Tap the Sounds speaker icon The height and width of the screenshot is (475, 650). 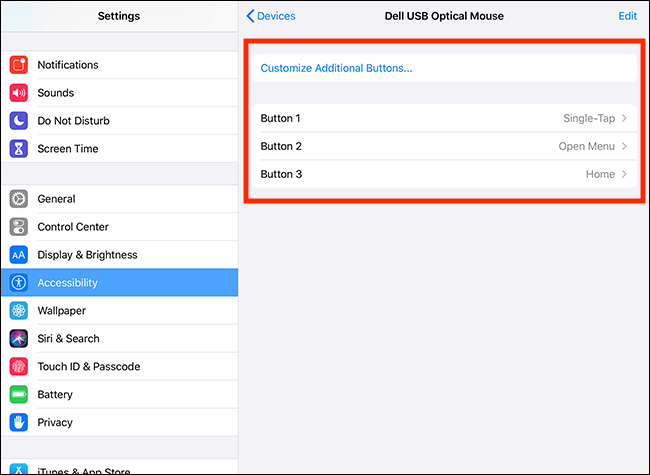point(19,93)
